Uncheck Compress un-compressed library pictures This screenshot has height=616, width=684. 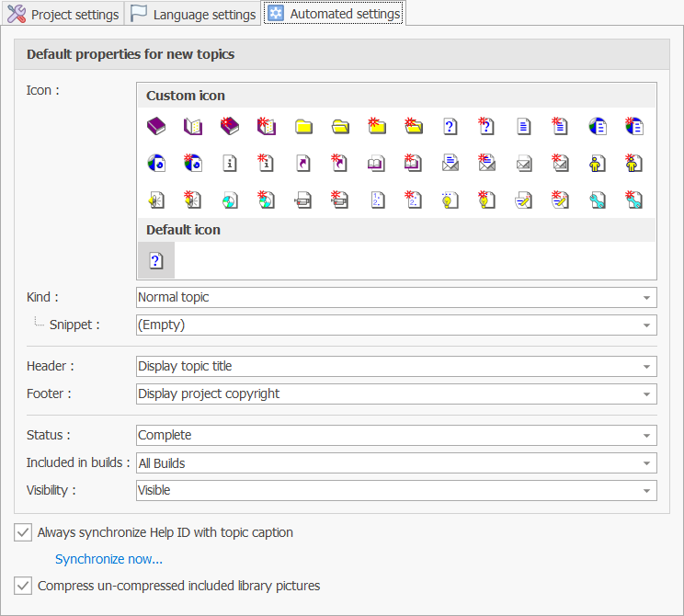tap(23, 586)
